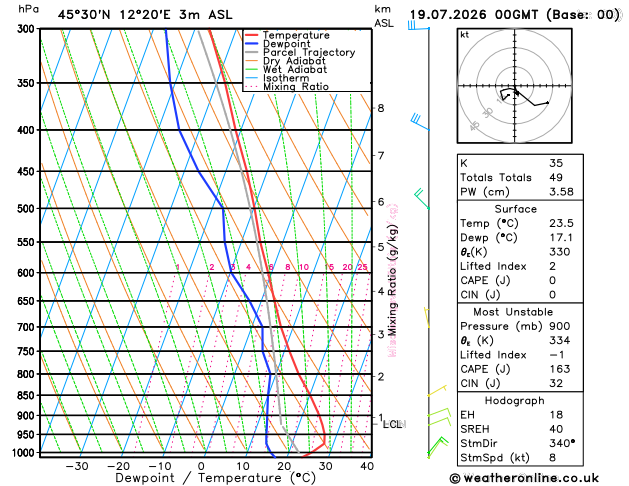
Task: Click the Totals Totals value 49
Action: pos(556,178)
